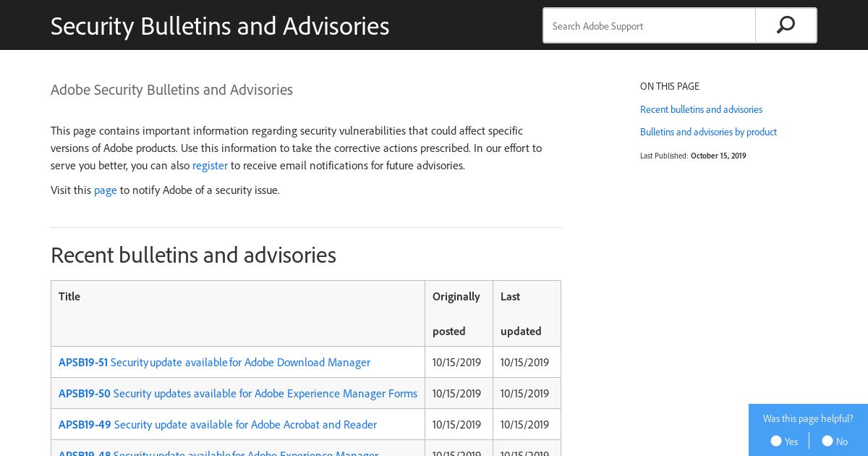Jump to Bulletins and advisories by product
Screen dimensions: 868x456
(x=708, y=132)
